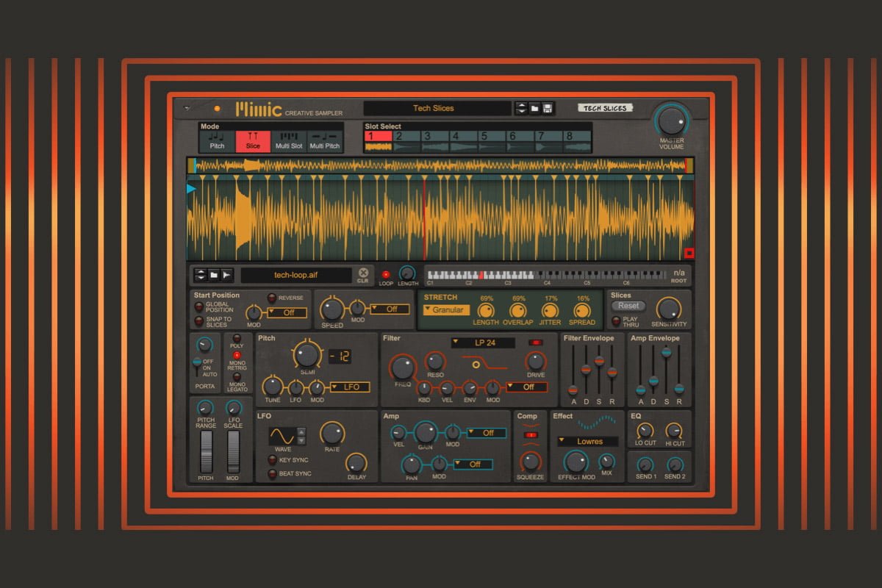Screen dimensions: 882x588
Task: Click the Master Volume knob
Action: tap(671, 121)
